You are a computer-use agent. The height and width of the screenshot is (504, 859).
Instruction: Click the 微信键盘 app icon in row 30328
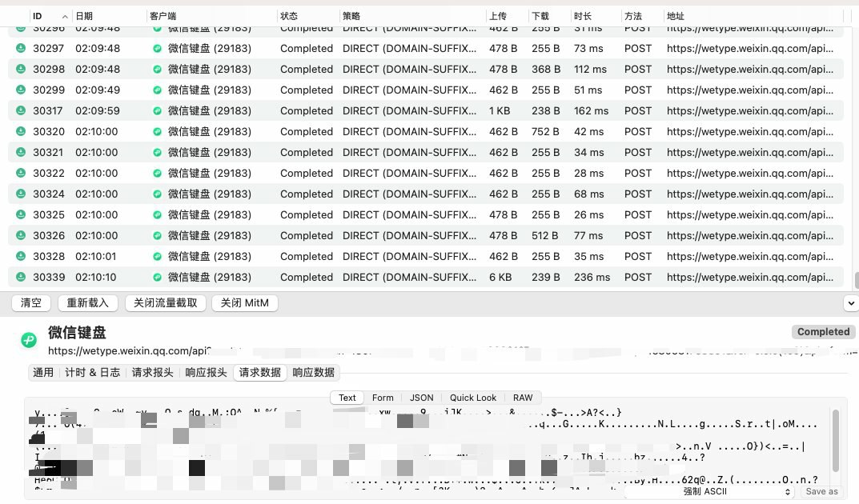pyautogui.click(x=157, y=256)
